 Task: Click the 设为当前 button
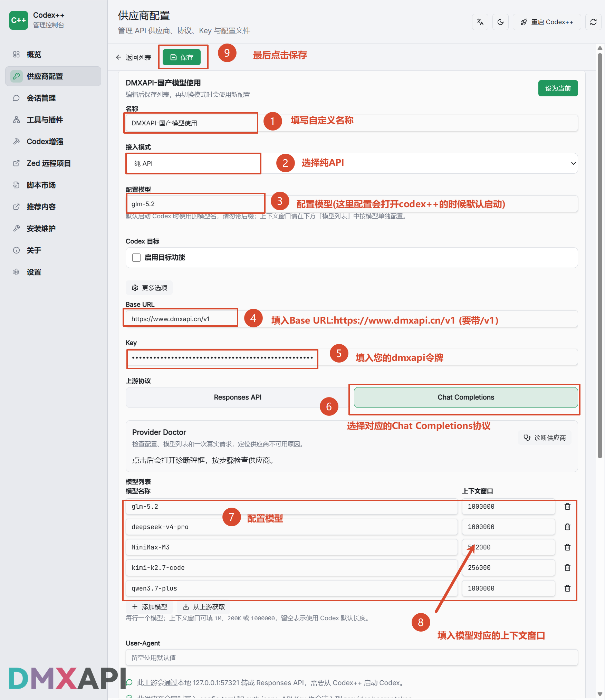(558, 88)
